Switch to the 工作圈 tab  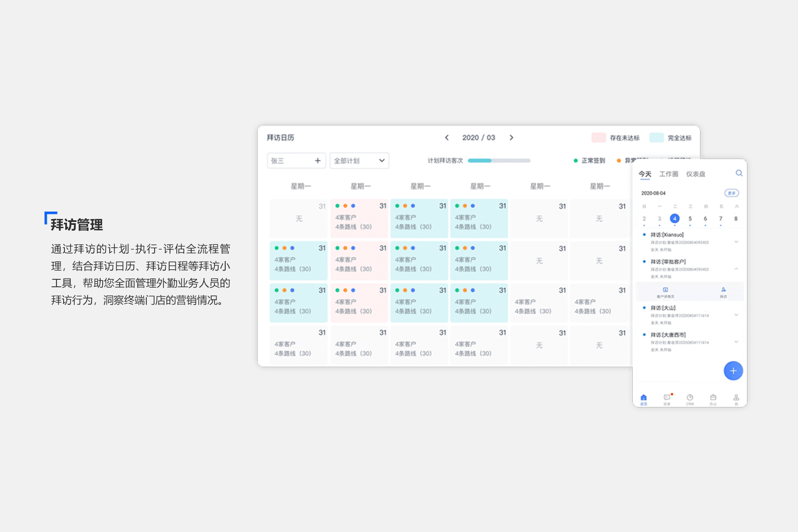668,174
